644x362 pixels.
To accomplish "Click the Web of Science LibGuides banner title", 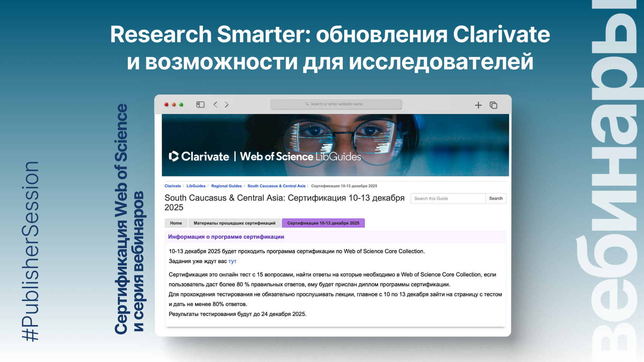I will tap(301, 156).
